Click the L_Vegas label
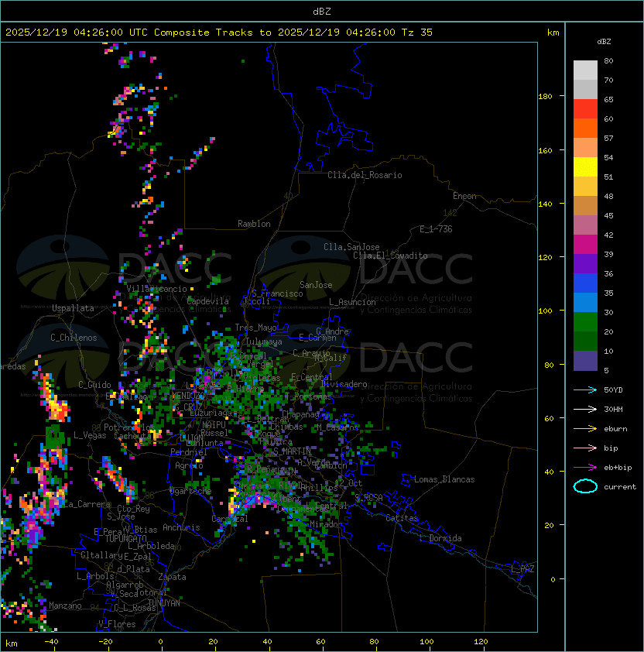Image resolution: width=644 pixels, height=652 pixels. coord(90,435)
